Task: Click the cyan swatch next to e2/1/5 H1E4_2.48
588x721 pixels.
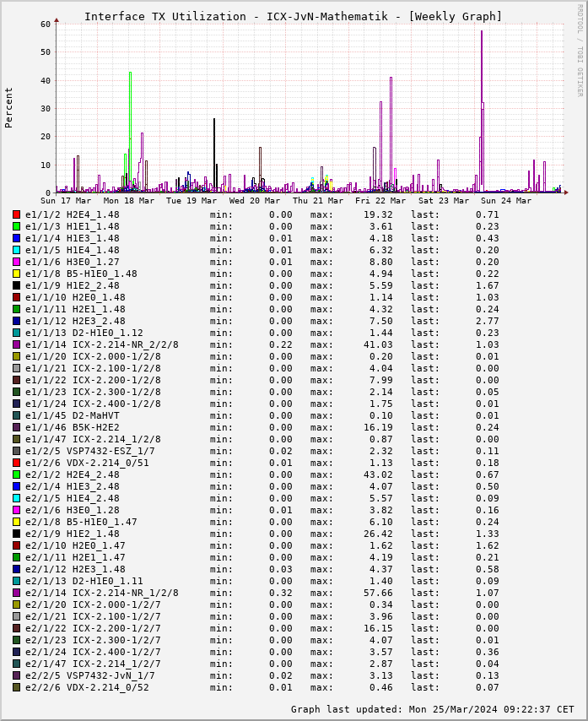Action: click(x=16, y=498)
